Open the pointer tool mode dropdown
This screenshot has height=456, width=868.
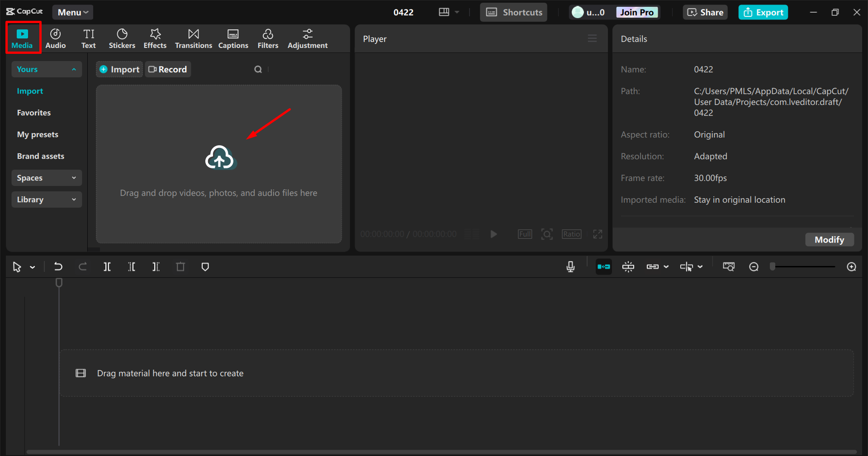pyautogui.click(x=33, y=267)
